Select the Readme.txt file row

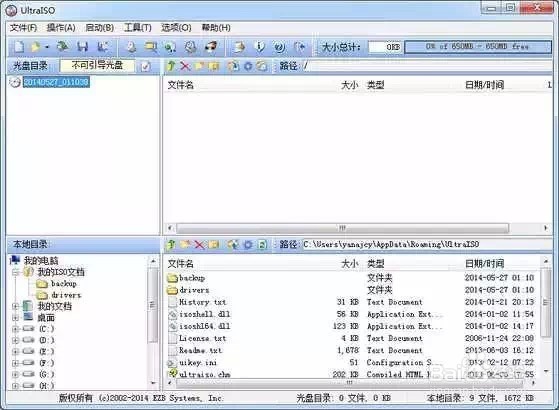click(351, 350)
